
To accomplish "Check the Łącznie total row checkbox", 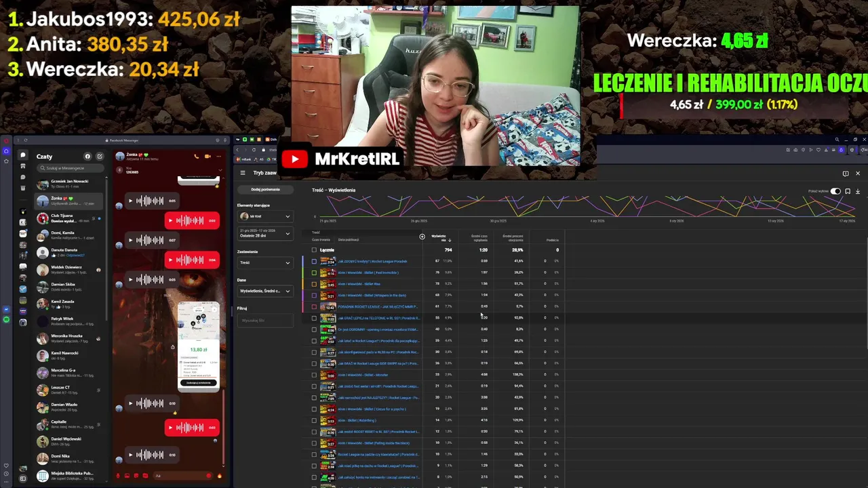I will point(314,249).
